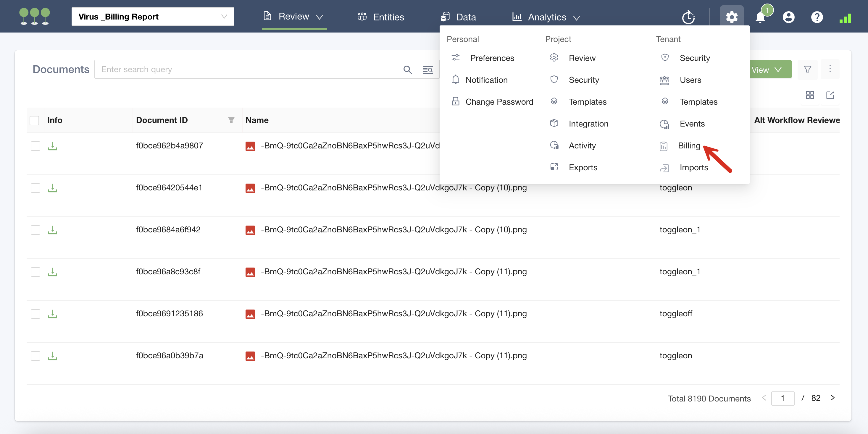
Task: Click the settings gear icon
Action: coord(732,17)
